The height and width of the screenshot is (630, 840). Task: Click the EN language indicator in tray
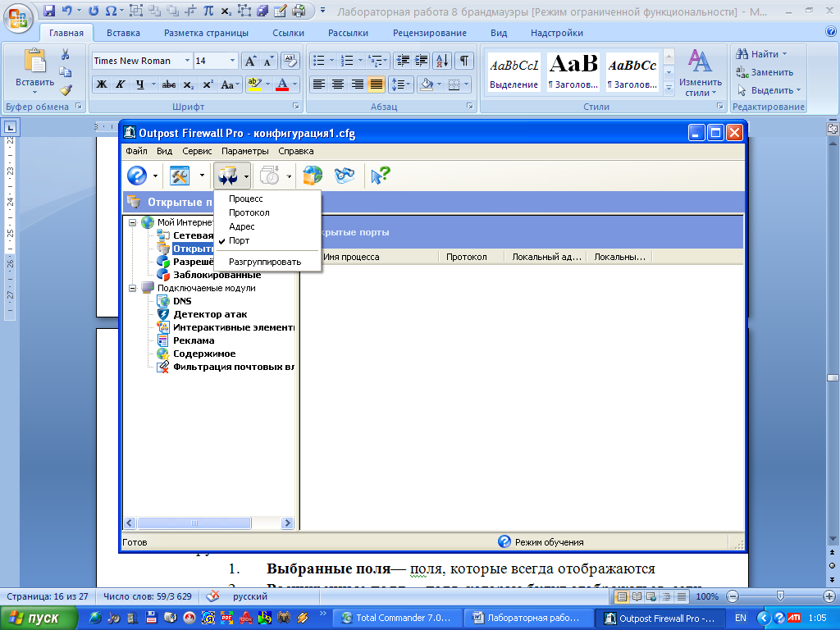point(741,619)
